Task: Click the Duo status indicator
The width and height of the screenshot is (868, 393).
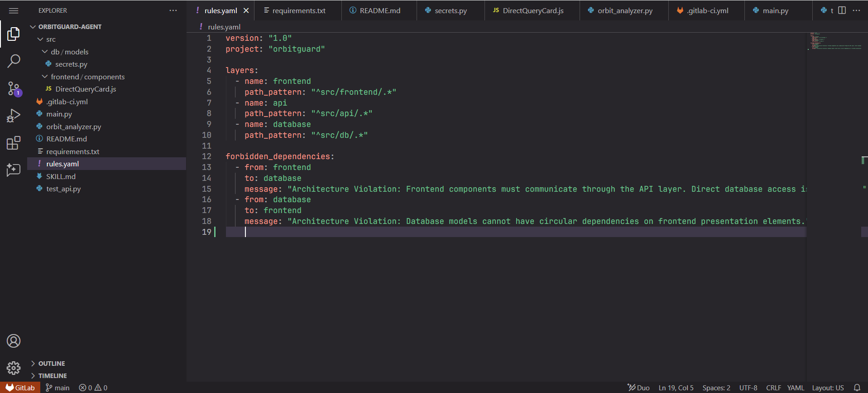Action: (x=638, y=388)
